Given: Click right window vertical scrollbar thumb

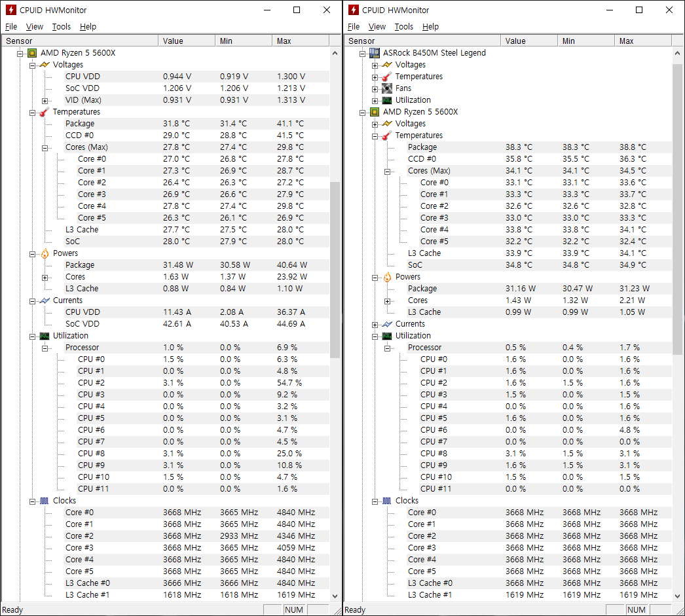Looking at the screenshot, I should tap(678, 209).
